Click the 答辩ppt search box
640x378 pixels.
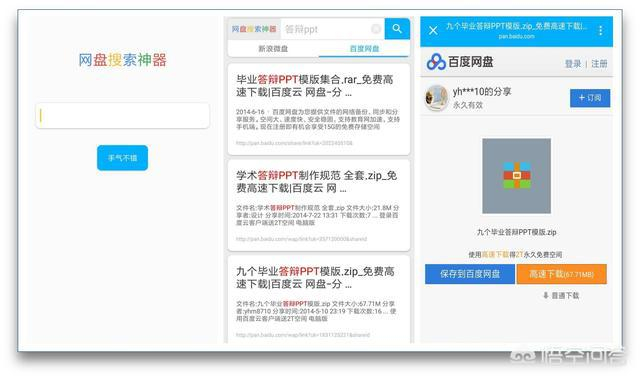pos(332,29)
